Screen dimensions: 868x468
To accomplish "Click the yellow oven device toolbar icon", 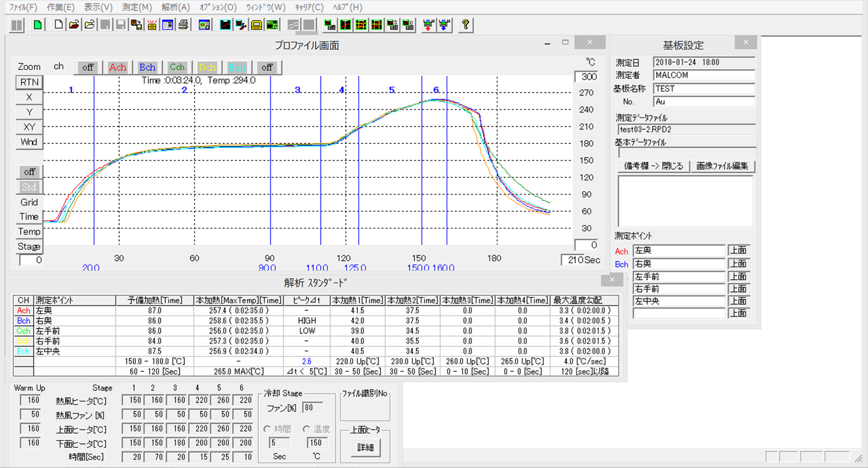I will point(256,25).
